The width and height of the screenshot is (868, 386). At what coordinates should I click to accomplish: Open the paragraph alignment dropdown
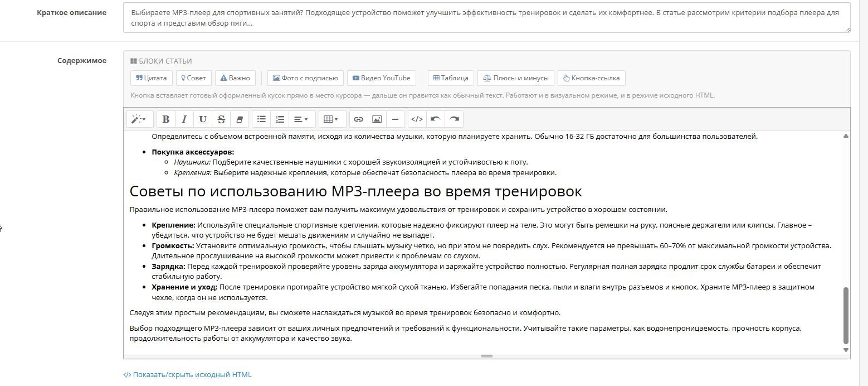pos(301,119)
